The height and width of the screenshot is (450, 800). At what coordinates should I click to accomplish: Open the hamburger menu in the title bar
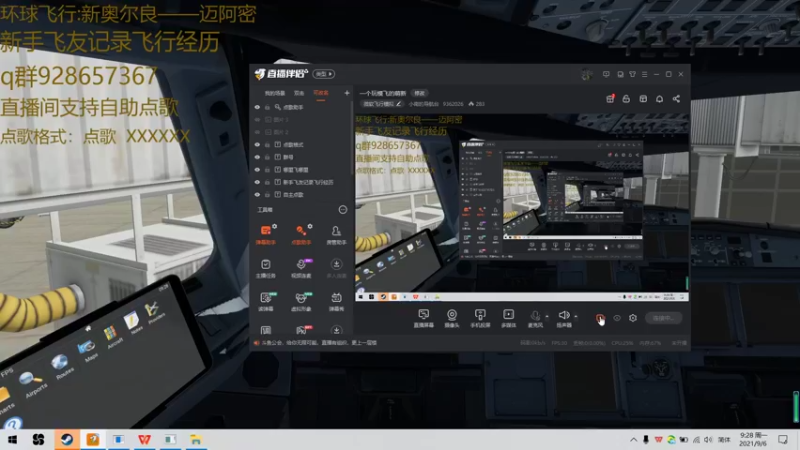644,74
